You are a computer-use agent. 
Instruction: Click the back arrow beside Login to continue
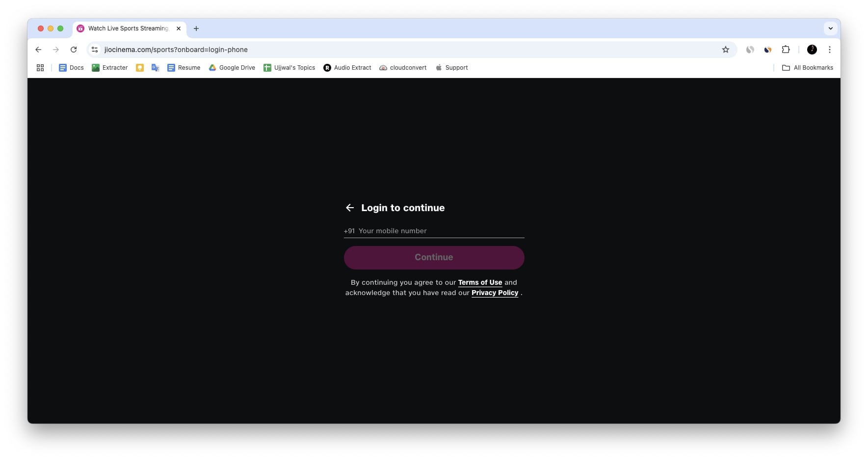click(x=350, y=208)
